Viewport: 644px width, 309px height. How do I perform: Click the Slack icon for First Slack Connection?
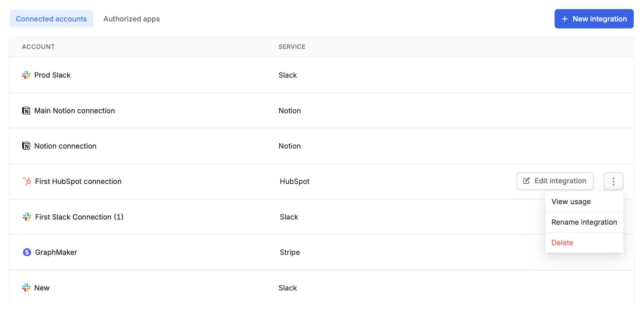coord(27,217)
